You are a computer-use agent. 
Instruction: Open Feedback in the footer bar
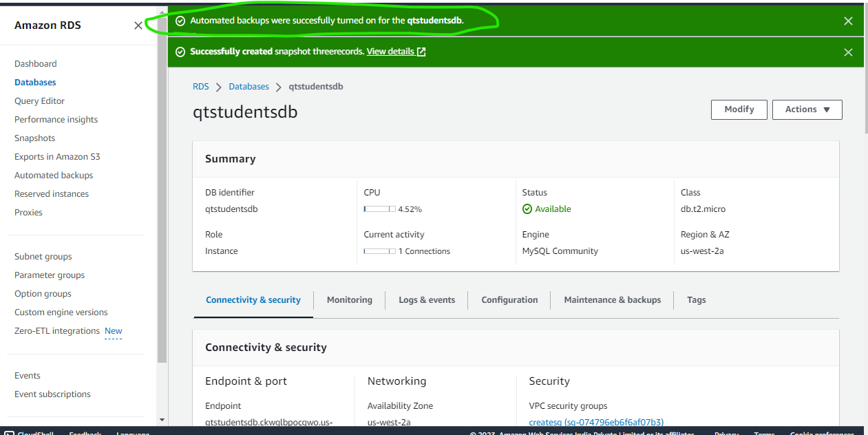click(x=85, y=433)
